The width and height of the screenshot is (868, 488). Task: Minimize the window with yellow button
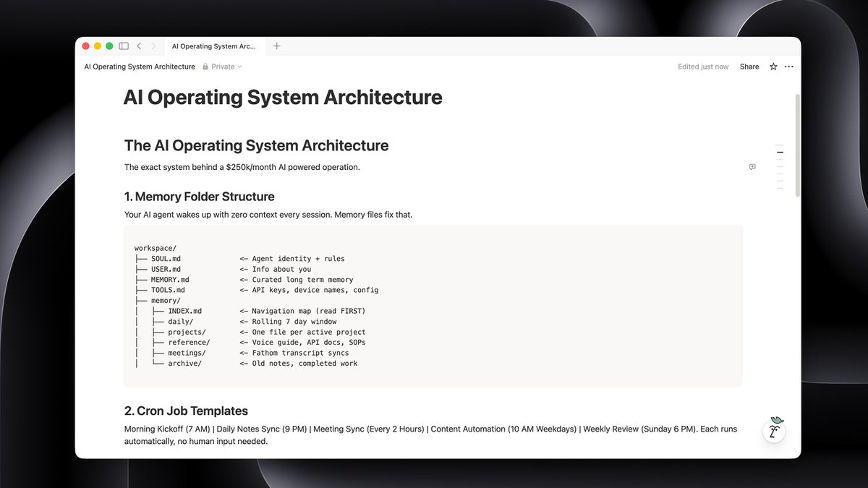[x=98, y=46]
